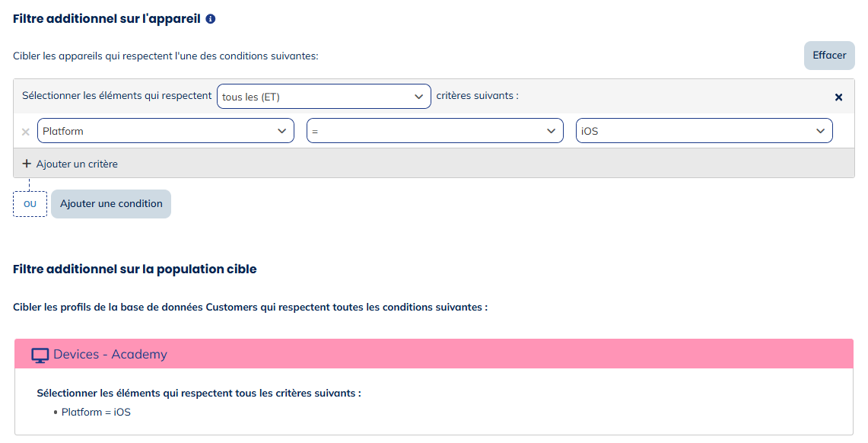Click the info icon beside the device filter title
The height and width of the screenshot is (443, 868).
[x=211, y=18]
